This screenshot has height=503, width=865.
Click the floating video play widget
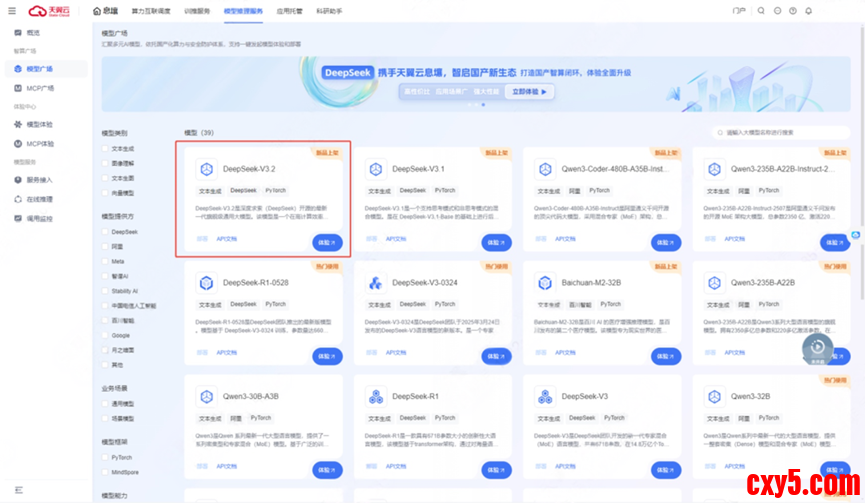818,348
